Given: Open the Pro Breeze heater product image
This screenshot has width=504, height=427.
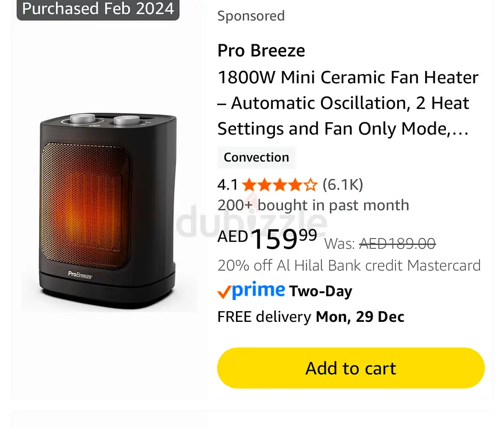Looking at the screenshot, I should pyautogui.click(x=108, y=209).
